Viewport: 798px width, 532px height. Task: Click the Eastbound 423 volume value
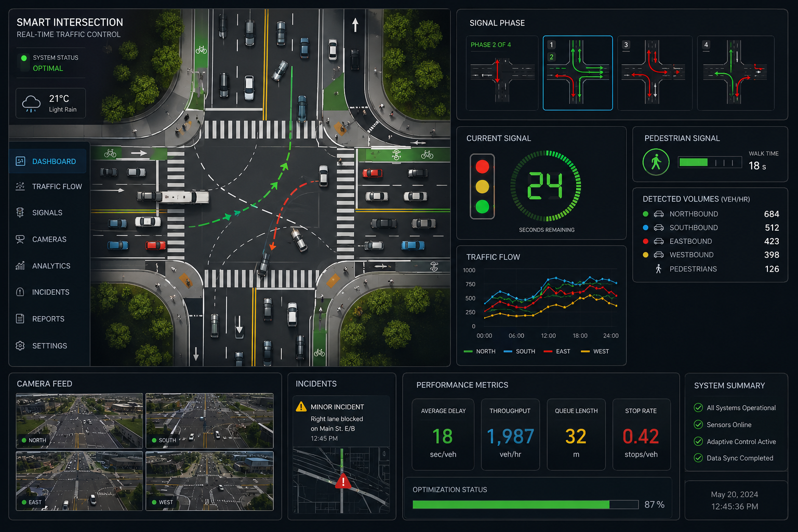pos(772,241)
